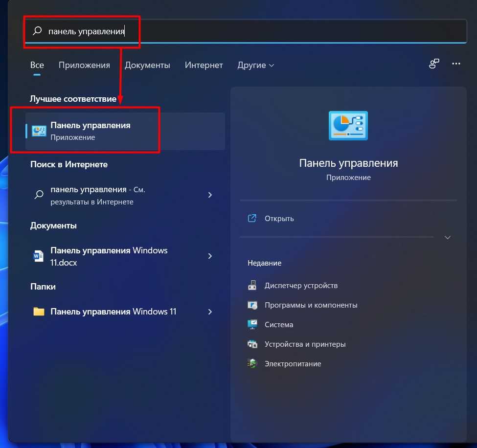Focus the search input with 'панель управления'

(246, 31)
